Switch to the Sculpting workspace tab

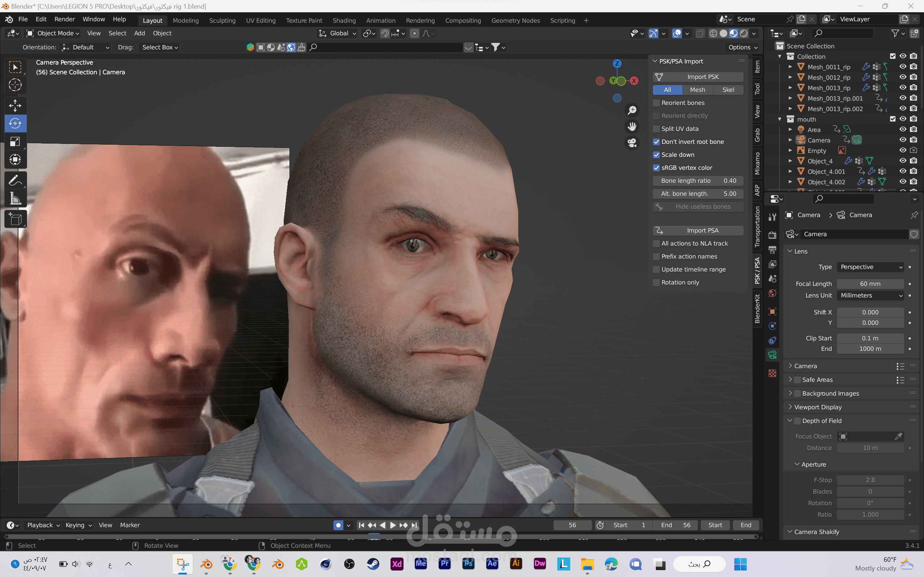[x=222, y=21]
